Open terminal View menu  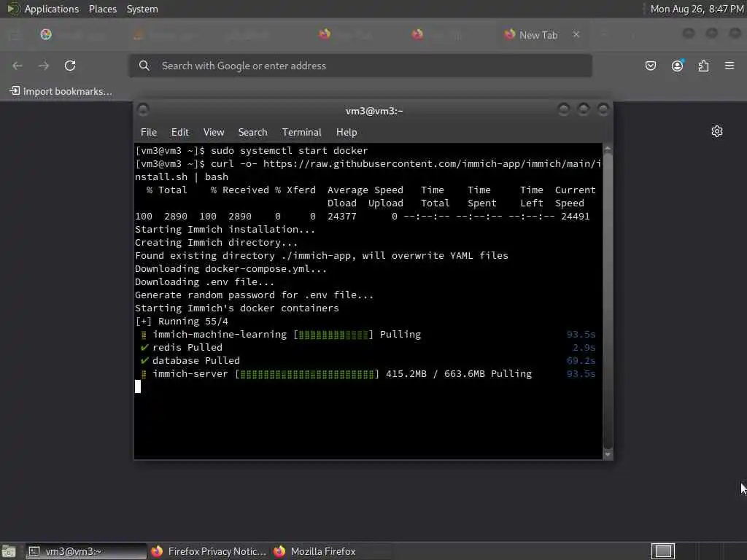(x=214, y=133)
